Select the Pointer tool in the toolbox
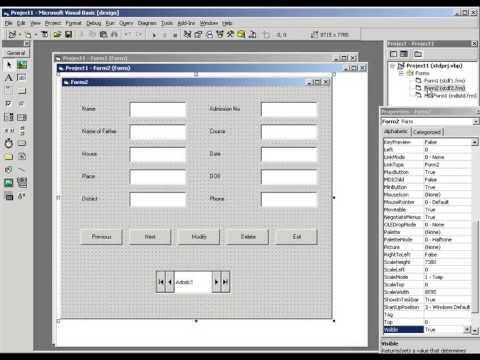 point(9,65)
